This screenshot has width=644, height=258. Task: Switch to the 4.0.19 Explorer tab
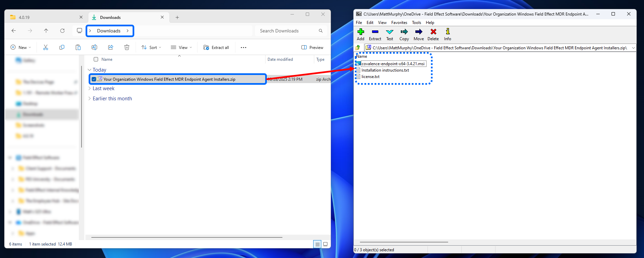click(46, 17)
